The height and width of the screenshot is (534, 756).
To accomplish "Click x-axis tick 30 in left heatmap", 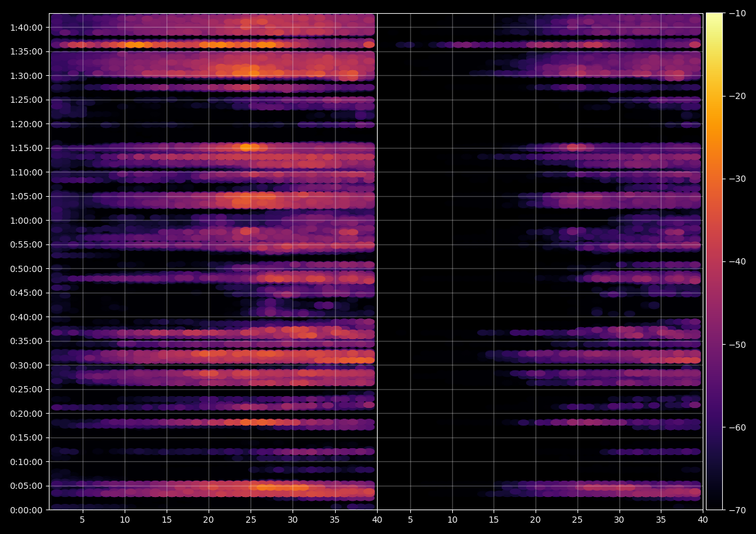I will [x=293, y=520].
